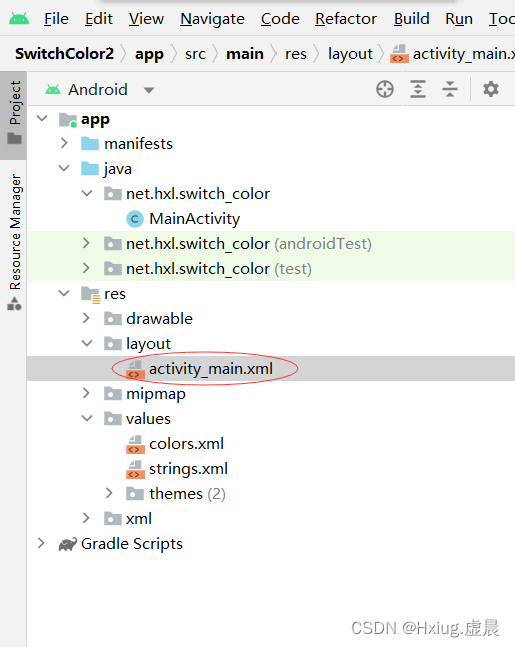Expand the drawable folder

pos(86,318)
